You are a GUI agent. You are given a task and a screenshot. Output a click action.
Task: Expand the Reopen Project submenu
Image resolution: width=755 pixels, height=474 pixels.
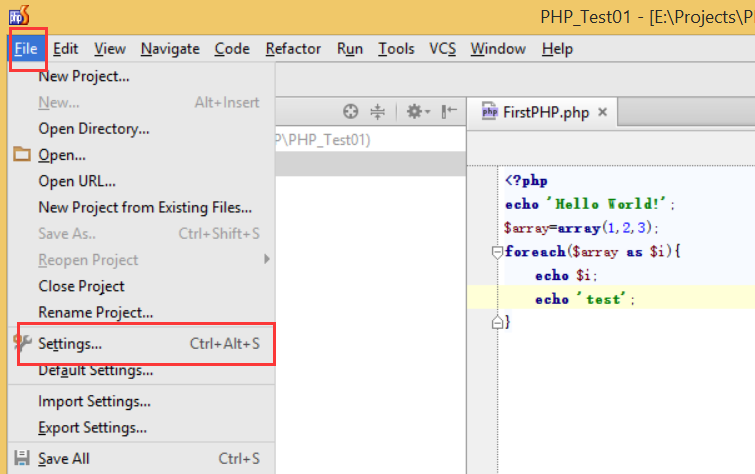266,259
